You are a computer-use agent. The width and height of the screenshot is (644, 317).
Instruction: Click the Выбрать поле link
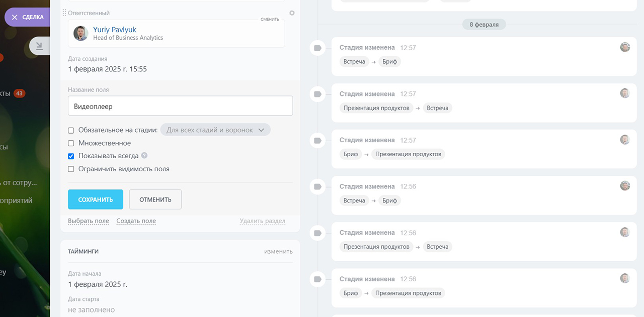pyautogui.click(x=89, y=221)
